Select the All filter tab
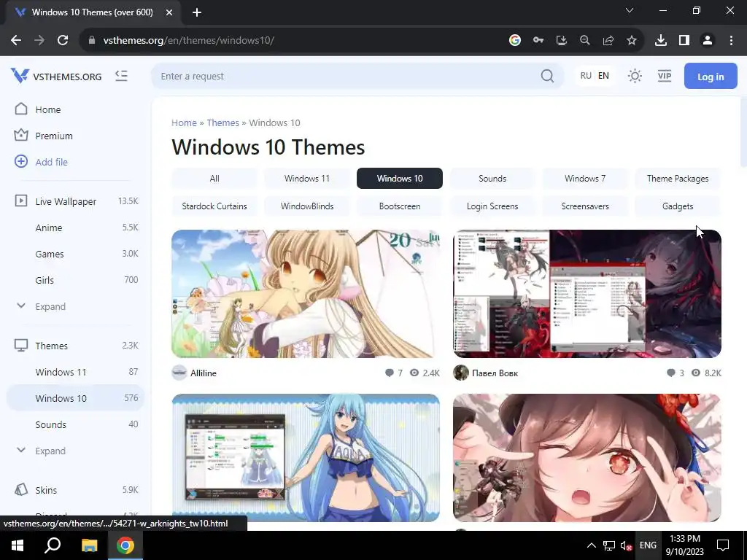The image size is (747, 560). 214,179
